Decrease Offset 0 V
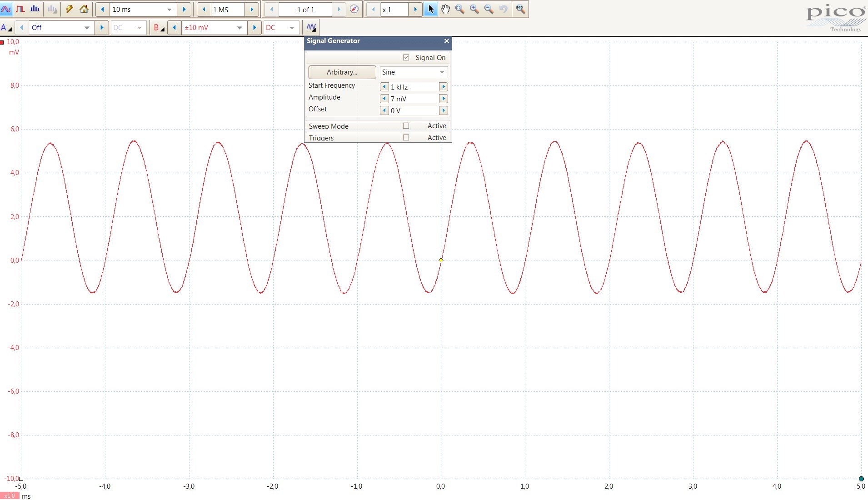 point(384,110)
